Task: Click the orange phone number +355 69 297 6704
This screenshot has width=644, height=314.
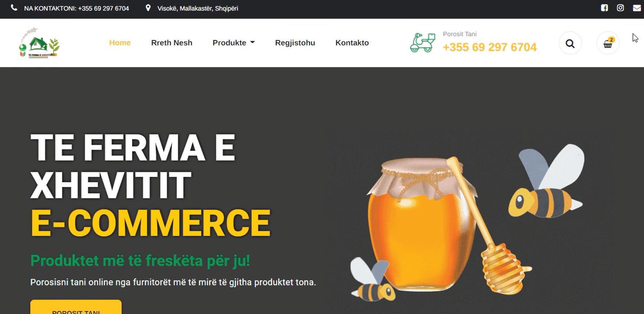Action: (490, 47)
